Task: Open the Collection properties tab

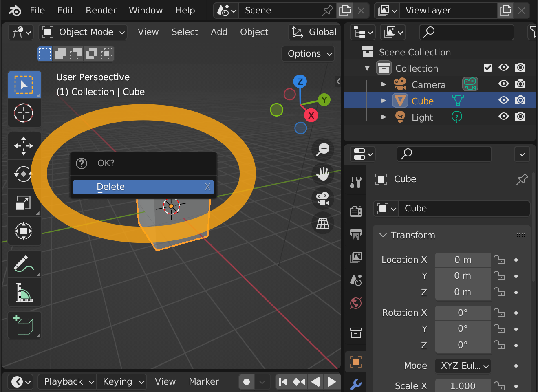Action: (356, 333)
